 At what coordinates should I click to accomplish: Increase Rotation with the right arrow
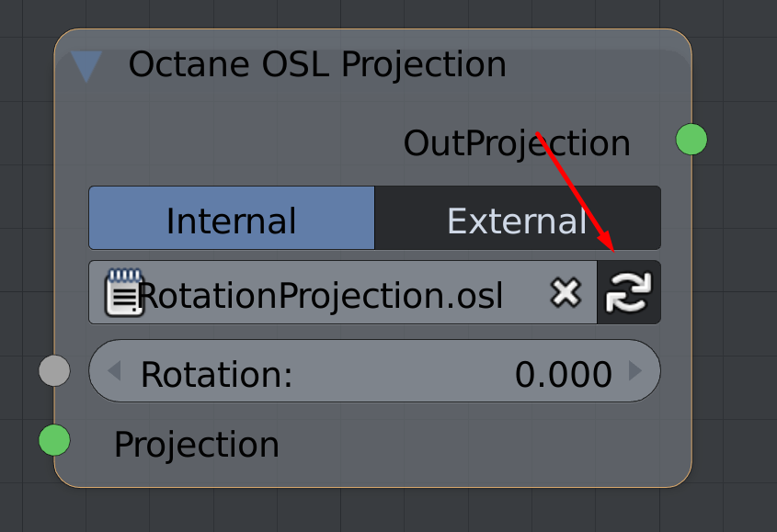point(635,371)
